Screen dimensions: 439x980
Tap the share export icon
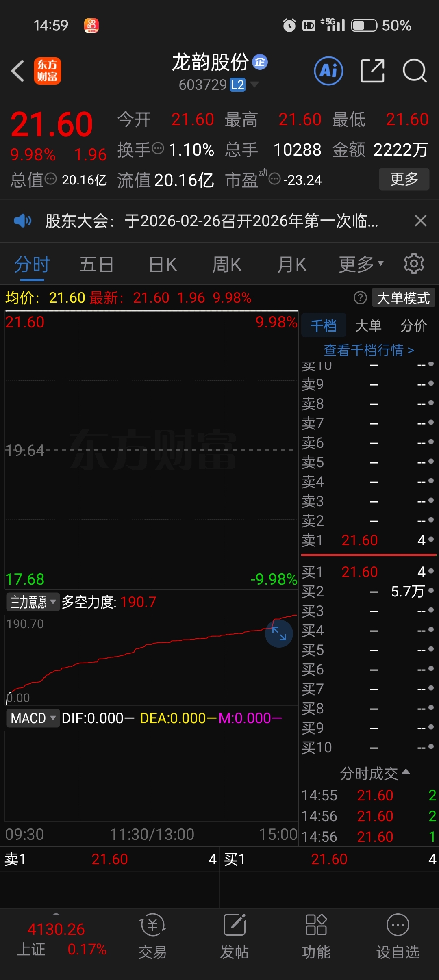click(373, 71)
